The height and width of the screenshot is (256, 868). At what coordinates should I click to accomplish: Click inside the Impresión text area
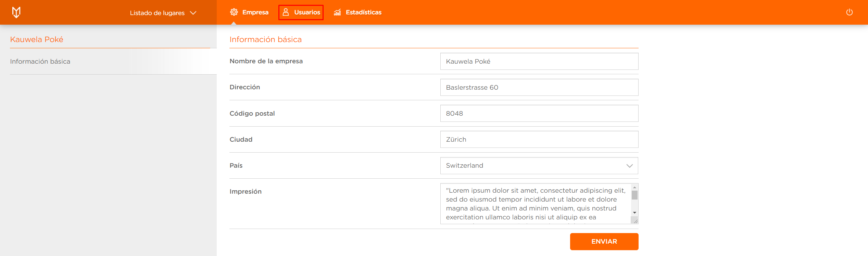point(536,204)
